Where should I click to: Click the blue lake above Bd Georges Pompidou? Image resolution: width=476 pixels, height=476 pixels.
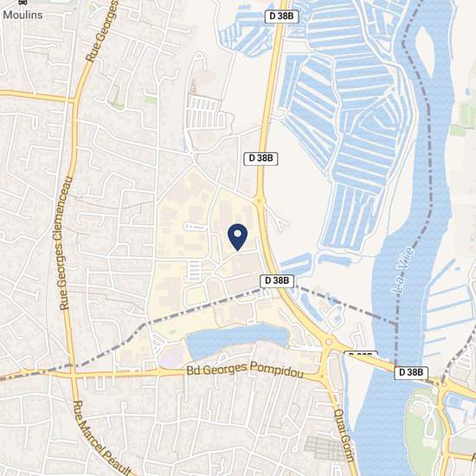(237, 341)
